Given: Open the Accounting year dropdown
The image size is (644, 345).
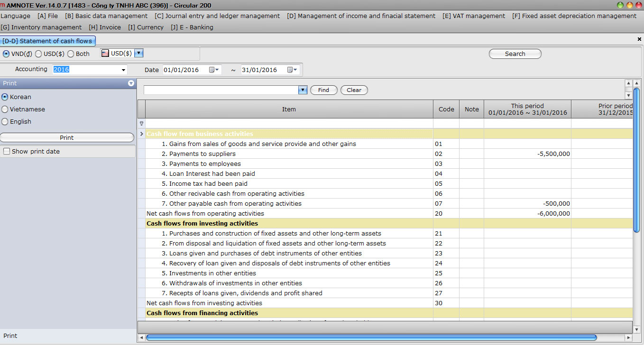Looking at the screenshot, I should [123, 70].
